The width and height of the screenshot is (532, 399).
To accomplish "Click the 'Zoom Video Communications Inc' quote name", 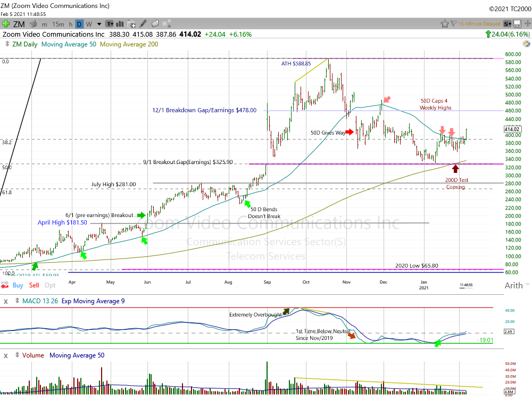I will (54, 34).
